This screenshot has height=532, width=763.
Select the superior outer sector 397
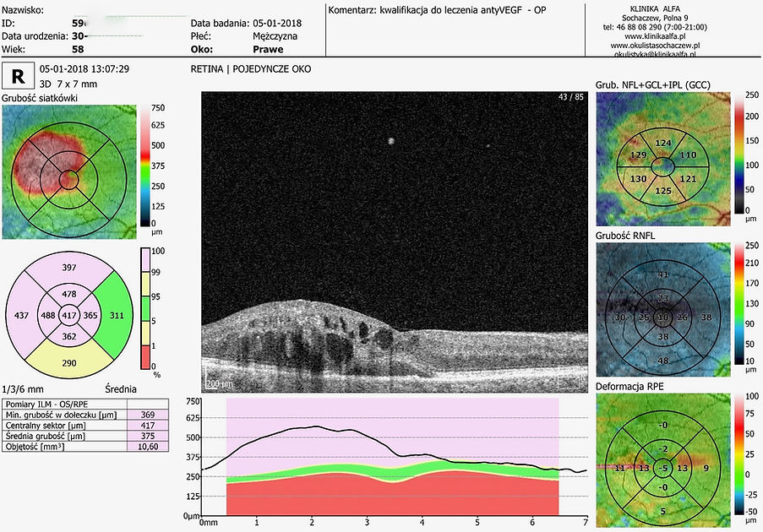[69, 267]
